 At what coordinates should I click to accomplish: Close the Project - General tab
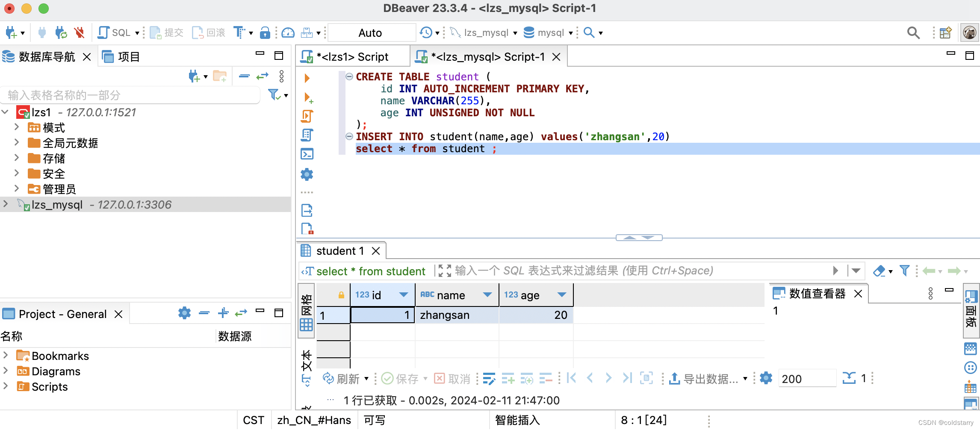[x=118, y=314]
